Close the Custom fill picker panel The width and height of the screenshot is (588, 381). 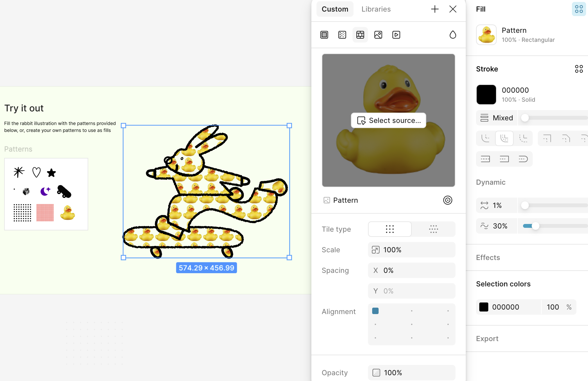coord(453,9)
